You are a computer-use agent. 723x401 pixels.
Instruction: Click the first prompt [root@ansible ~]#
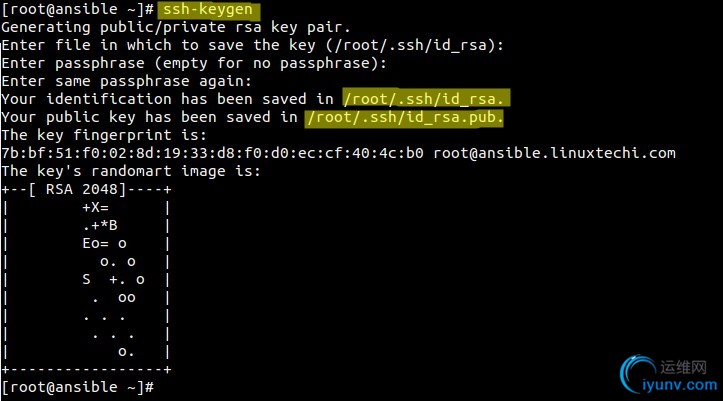click(x=77, y=9)
